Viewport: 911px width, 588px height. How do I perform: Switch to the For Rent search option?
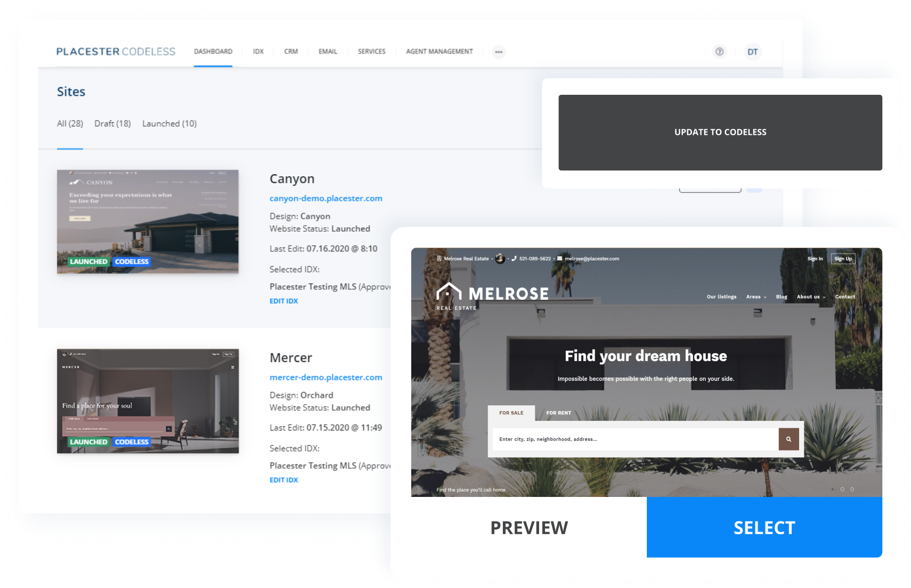(558, 413)
